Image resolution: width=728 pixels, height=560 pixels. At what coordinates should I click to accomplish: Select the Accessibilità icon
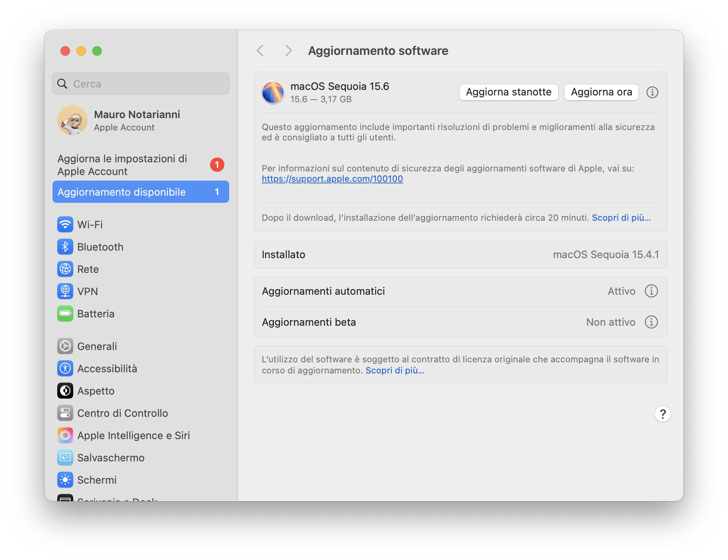pyautogui.click(x=65, y=369)
